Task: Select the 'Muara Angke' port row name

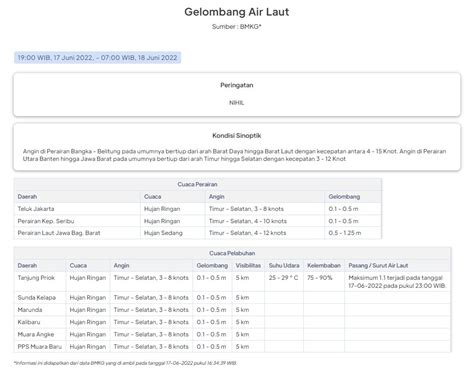Action: (x=36, y=334)
